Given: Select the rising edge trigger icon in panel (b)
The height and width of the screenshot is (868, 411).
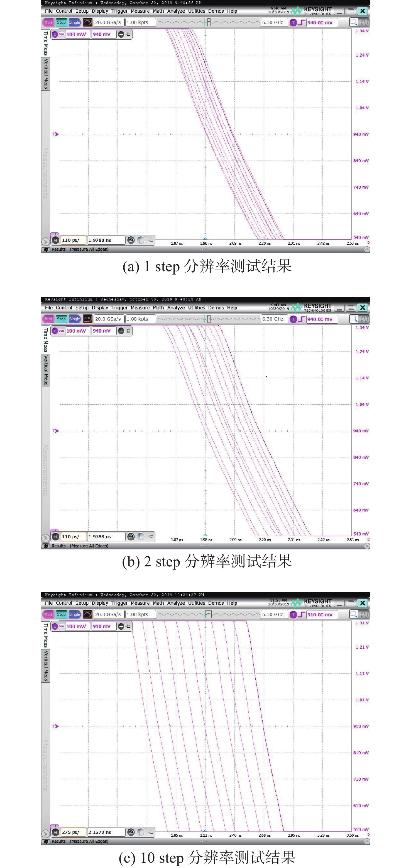Looking at the screenshot, I should click(x=302, y=319).
